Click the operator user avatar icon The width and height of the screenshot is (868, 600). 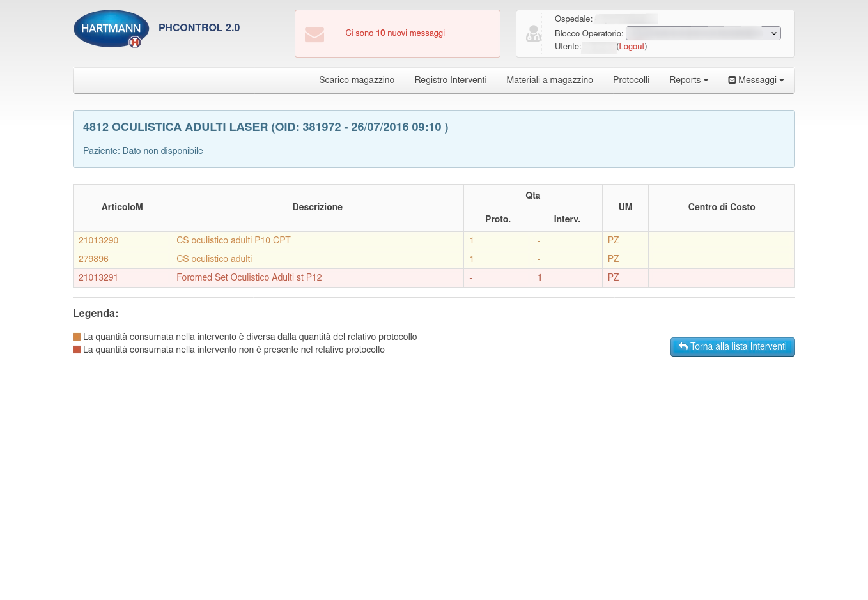coord(533,33)
